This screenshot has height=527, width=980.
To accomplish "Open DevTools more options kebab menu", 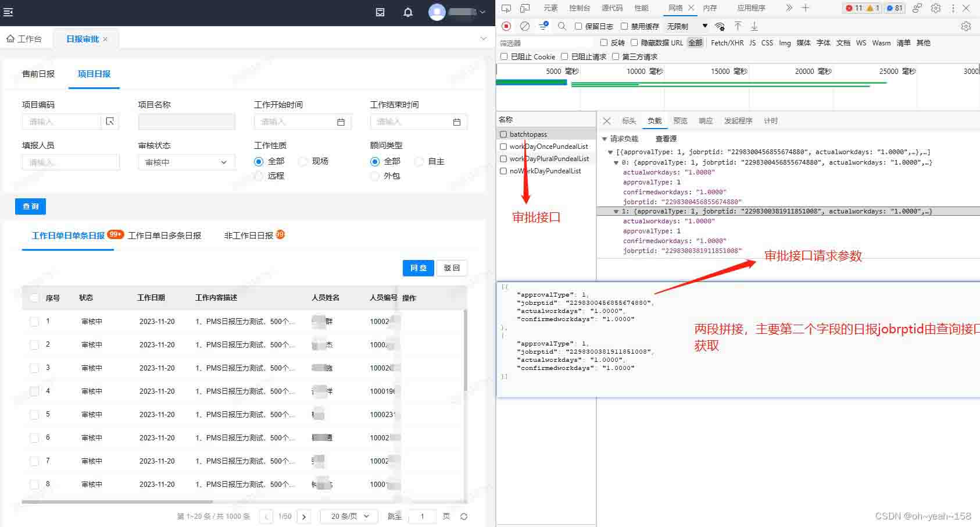I will (952, 8).
